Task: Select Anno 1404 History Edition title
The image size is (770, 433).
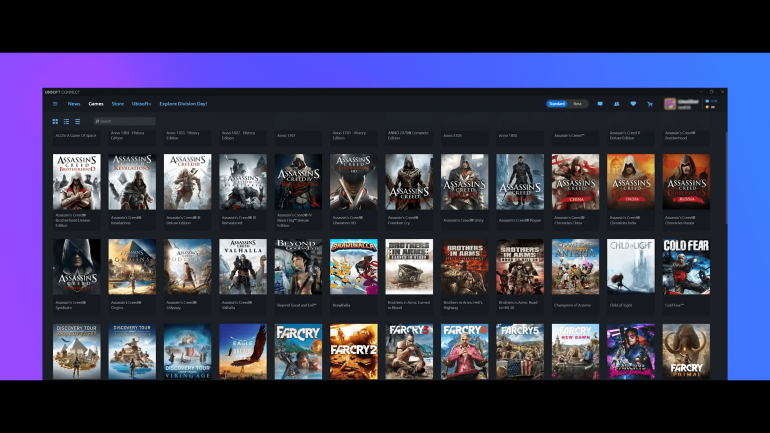Action: [128, 135]
